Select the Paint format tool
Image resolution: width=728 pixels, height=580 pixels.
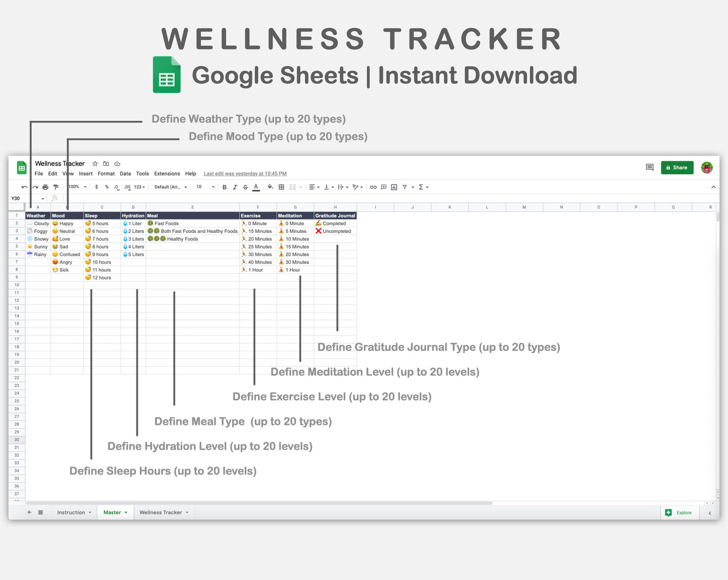pyautogui.click(x=55, y=187)
